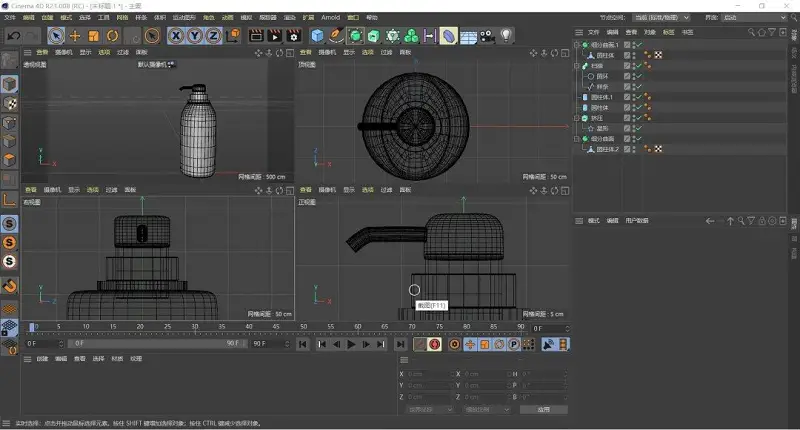Open the 文件 menu in the main menu bar
The image size is (800, 430).
pos(10,17)
